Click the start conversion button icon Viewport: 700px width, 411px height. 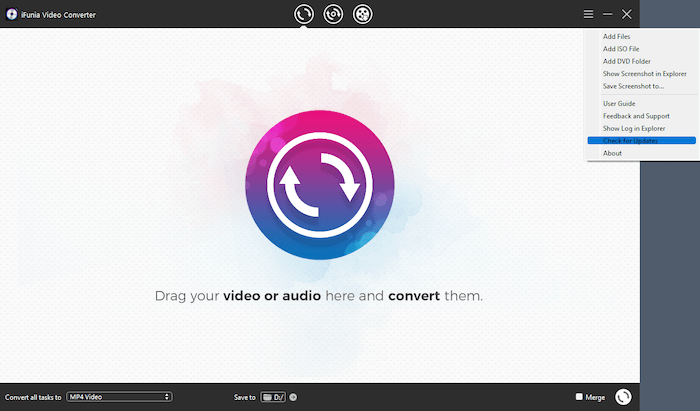tap(623, 397)
